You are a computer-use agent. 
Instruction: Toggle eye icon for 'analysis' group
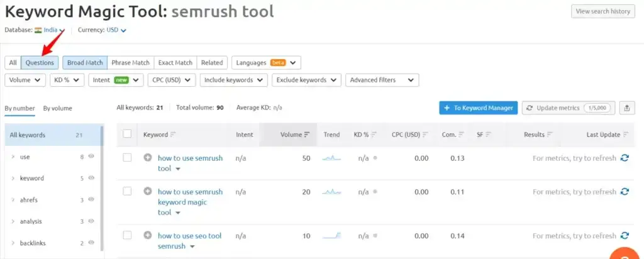[91, 221]
